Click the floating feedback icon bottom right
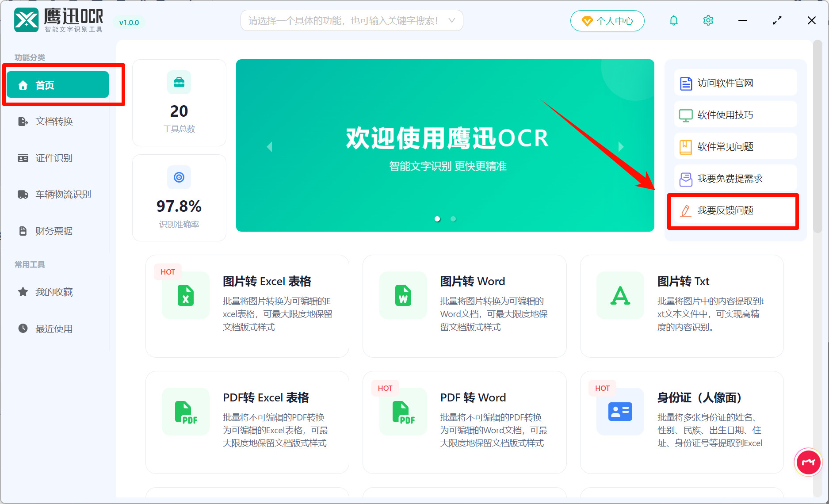 (808, 462)
